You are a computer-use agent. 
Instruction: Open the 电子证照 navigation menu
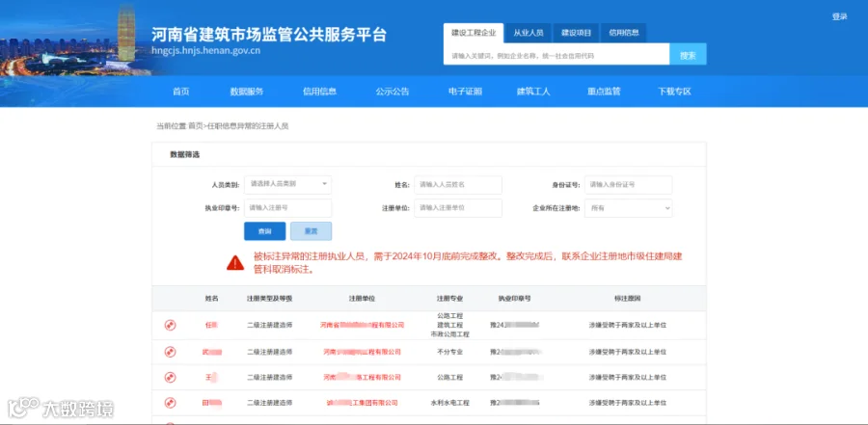pyautogui.click(x=465, y=92)
